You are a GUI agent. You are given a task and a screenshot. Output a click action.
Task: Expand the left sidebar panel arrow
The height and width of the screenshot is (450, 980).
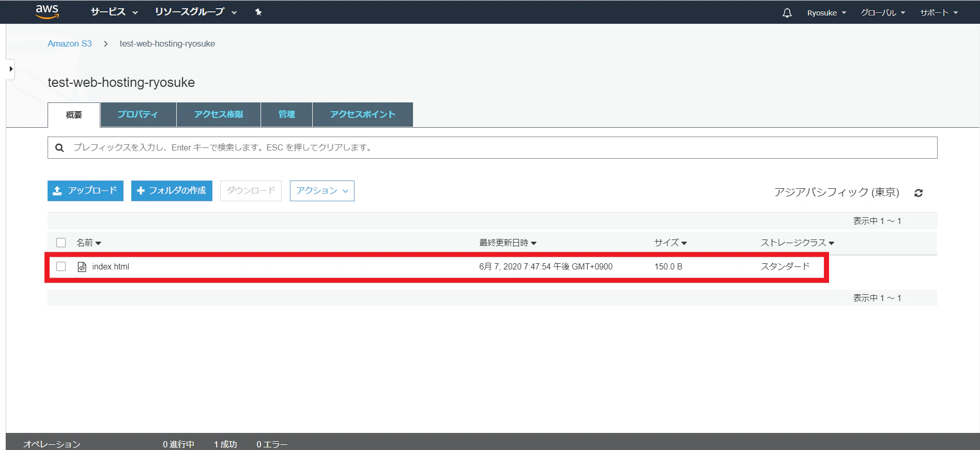pos(10,69)
